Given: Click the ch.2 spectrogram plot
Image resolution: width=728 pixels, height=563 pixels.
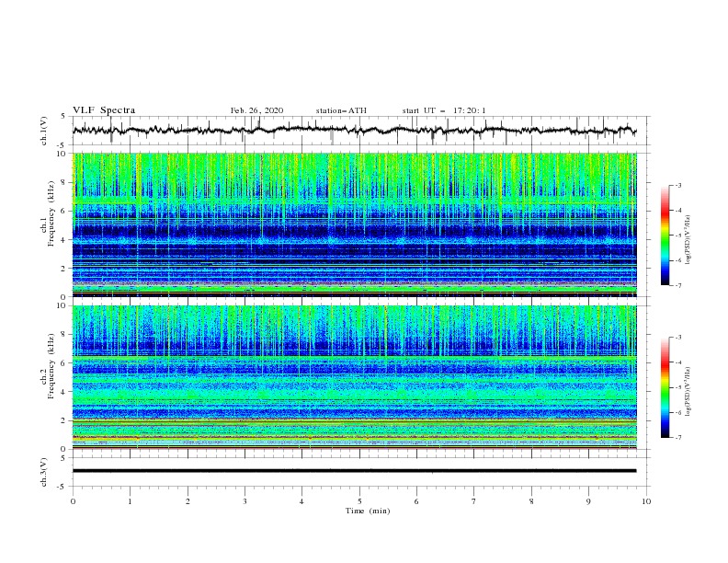Looking at the screenshot, I should 355,377.
